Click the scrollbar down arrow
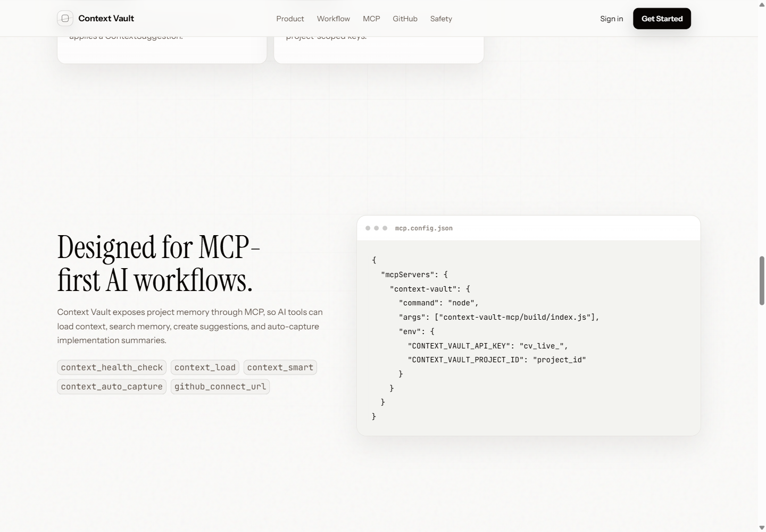The image size is (766, 532). coord(762,528)
